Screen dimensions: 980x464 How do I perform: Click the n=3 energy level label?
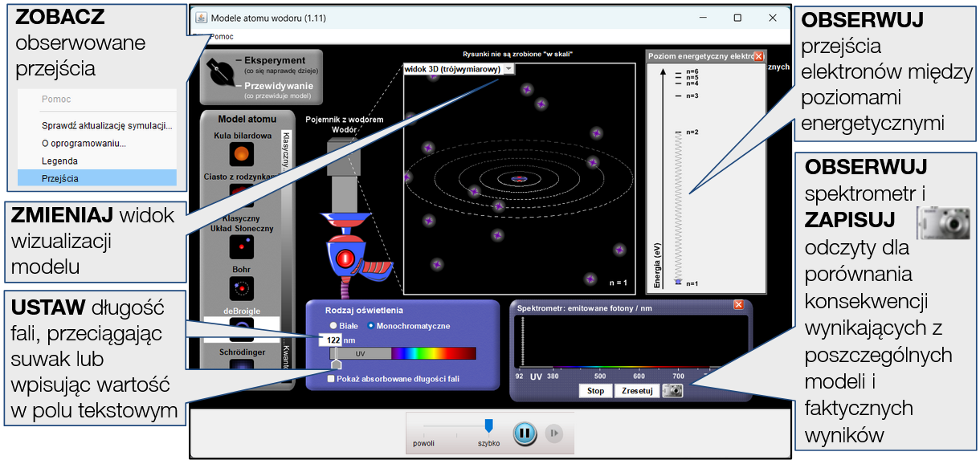tap(692, 96)
